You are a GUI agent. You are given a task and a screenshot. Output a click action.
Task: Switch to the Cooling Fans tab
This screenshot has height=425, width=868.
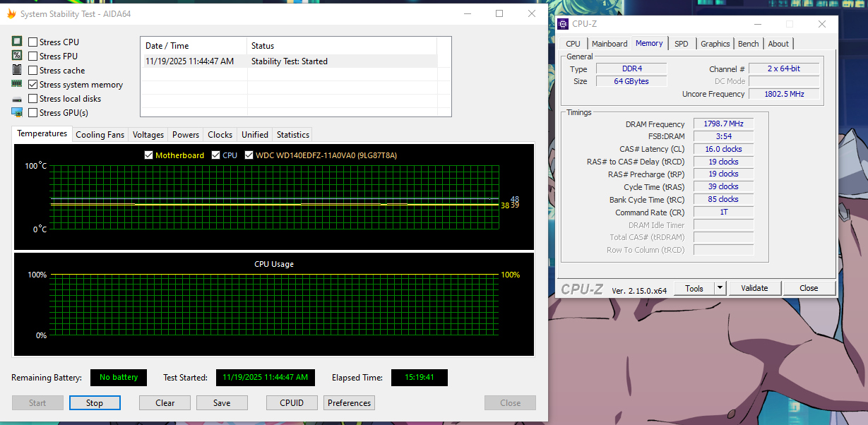tap(100, 135)
